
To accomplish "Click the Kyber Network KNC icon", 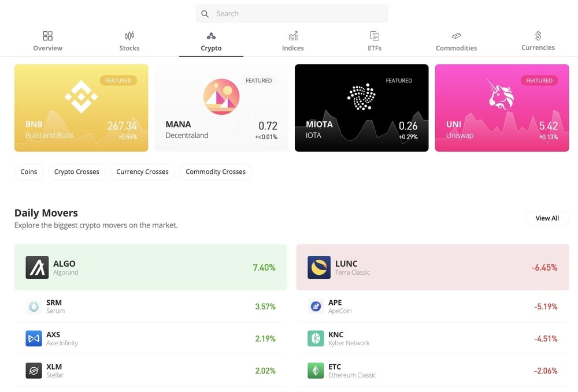I will 316,338.
